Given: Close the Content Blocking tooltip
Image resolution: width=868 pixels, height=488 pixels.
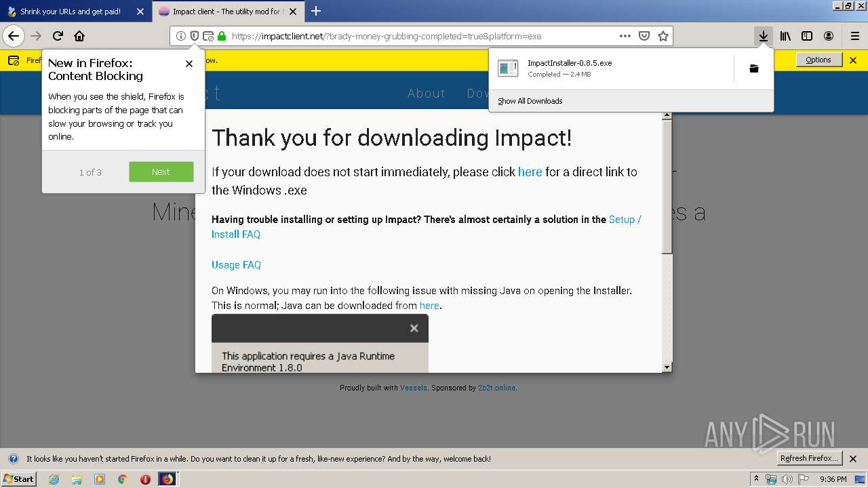Looking at the screenshot, I should pos(189,64).
